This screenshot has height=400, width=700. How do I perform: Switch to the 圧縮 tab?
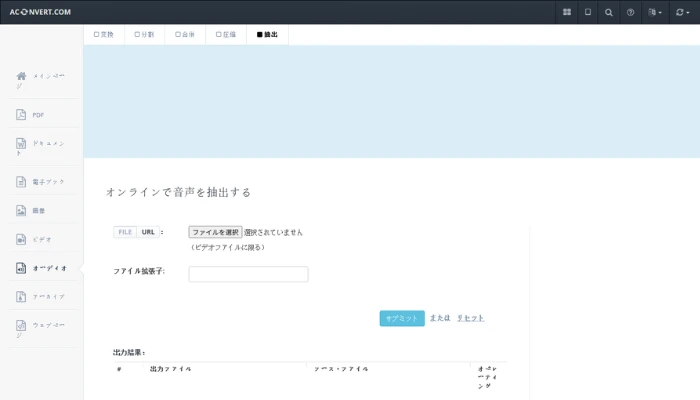pyautogui.click(x=226, y=34)
